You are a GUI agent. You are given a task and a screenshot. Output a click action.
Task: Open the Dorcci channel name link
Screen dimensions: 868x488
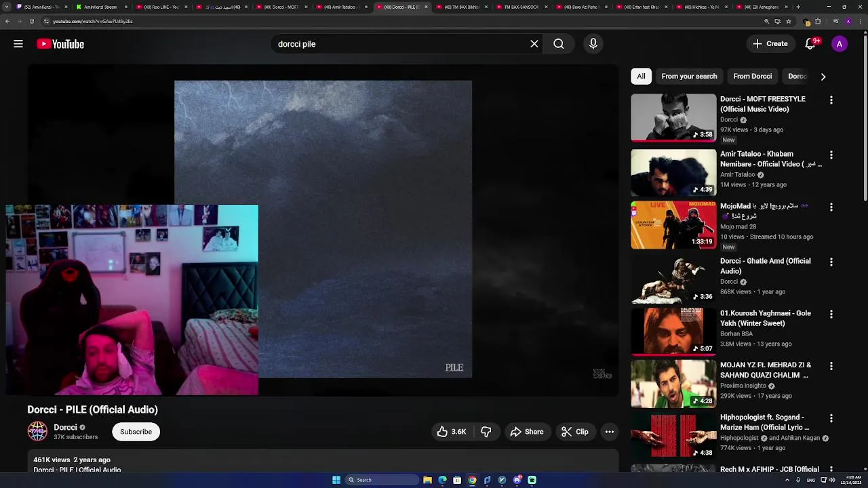(x=65, y=428)
